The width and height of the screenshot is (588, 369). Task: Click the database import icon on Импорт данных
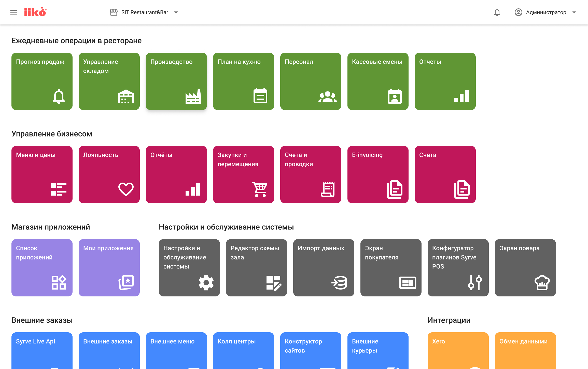click(x=339, y=283)
